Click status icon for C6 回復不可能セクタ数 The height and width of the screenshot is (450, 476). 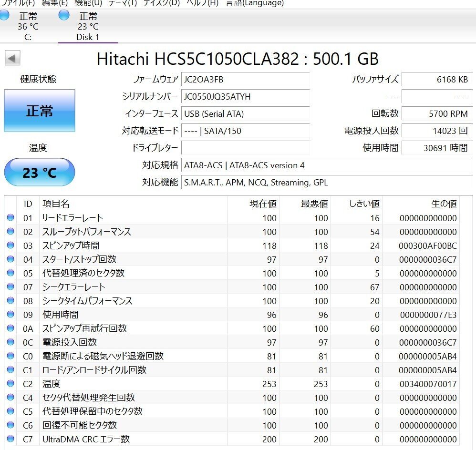(10, 425)
